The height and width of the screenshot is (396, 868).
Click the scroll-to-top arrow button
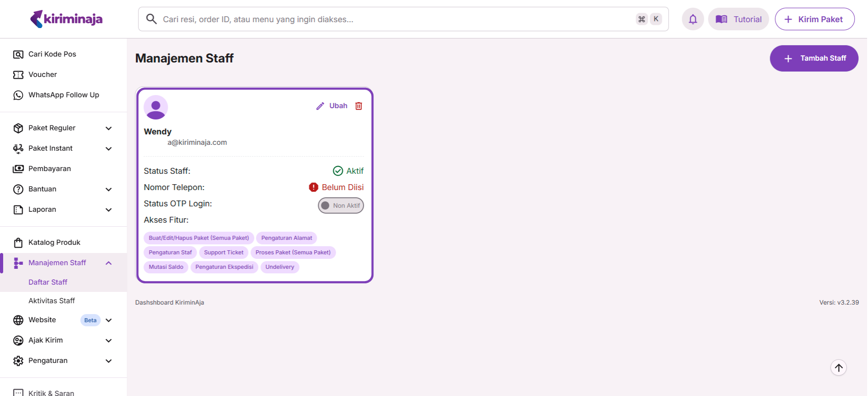(839, 367)
